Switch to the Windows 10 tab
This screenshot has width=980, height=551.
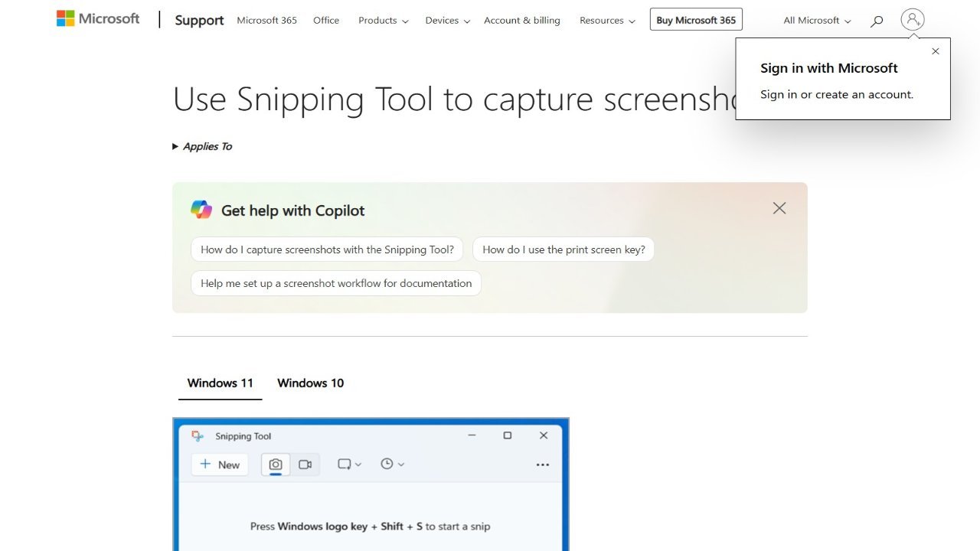pyautogui.click(x=311, y=383)
